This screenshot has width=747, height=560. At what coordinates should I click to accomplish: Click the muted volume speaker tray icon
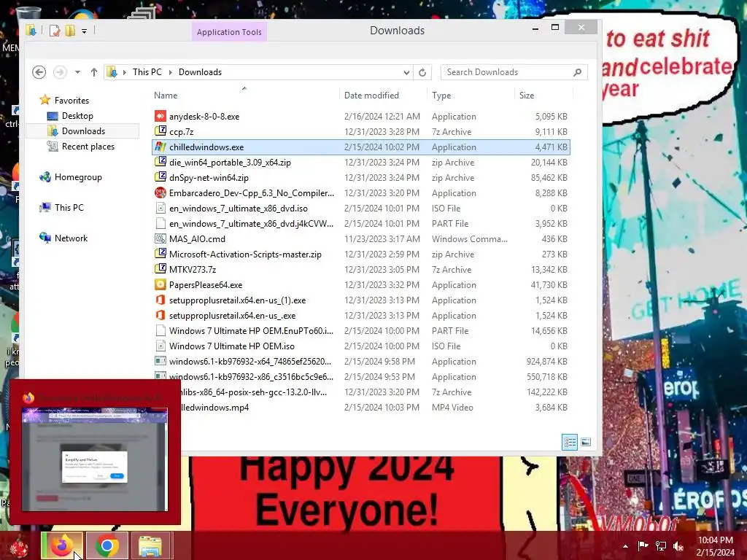tap(678, 545)
